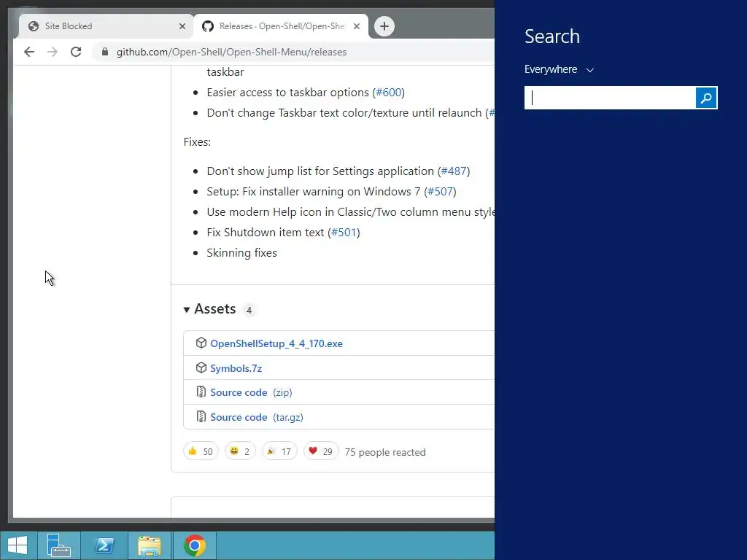Click the site padlock icon
747x560 pixels.
click(x=105, y=52)
